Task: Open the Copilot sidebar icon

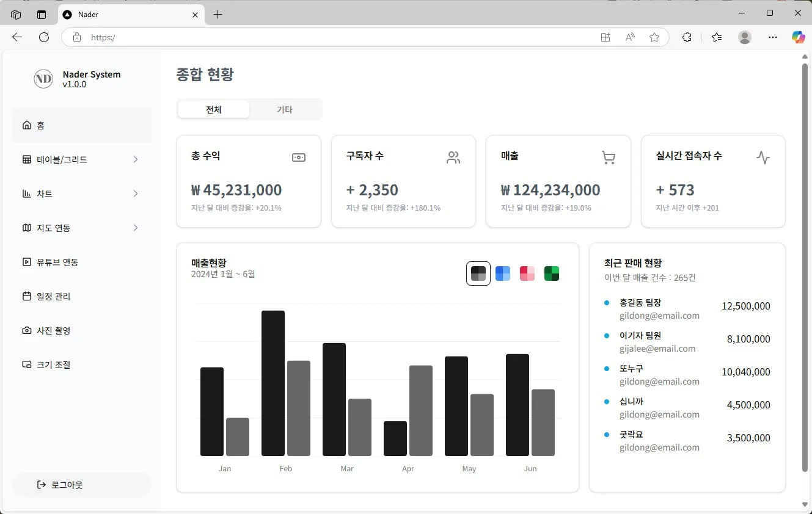Action: (799, 37)
